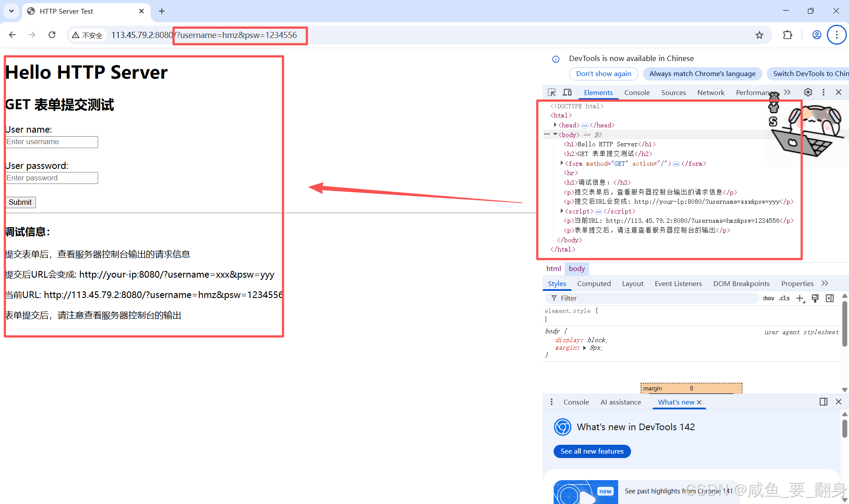Toggle the device toolbar icon
The height and width of the screenshot is (504, 849).
[567, 92]
